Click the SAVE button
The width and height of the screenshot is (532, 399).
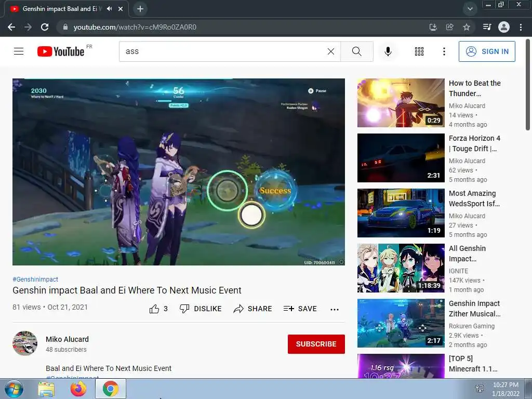300,309
